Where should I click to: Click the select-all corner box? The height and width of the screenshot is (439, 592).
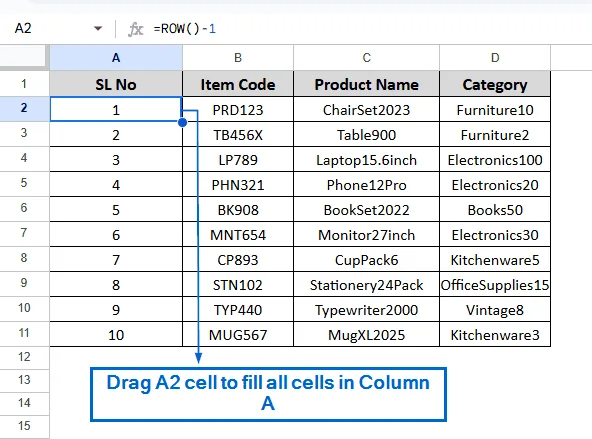(24, 57)
